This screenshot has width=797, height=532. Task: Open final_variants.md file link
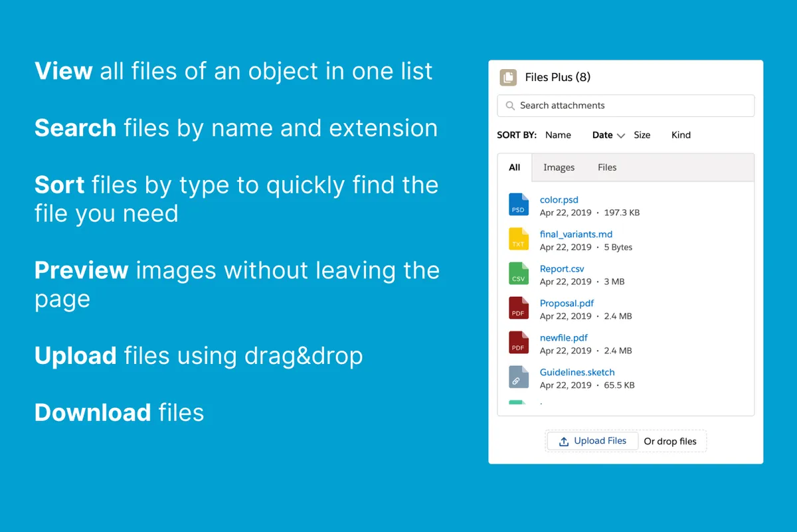576,234
